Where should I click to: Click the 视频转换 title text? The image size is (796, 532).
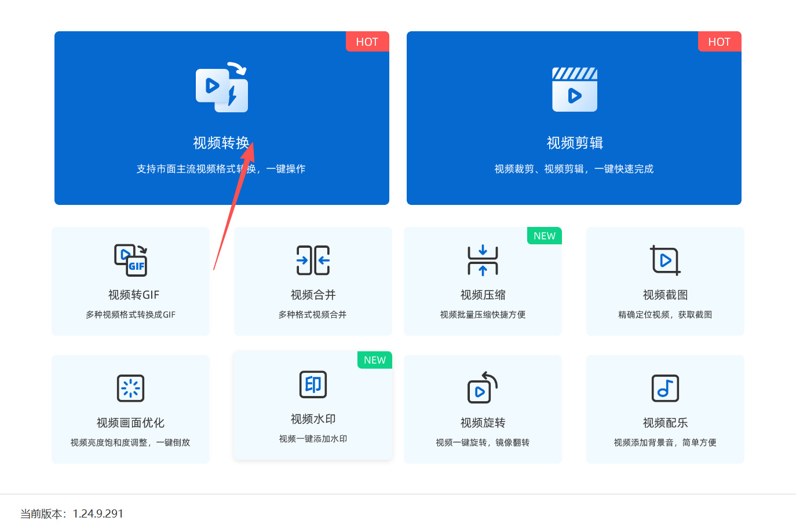click(221, 143)
